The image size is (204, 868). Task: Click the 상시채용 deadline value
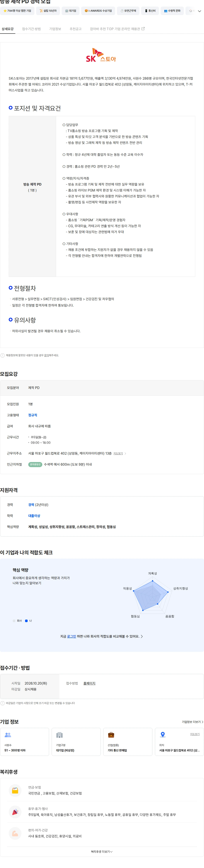tap(30, 689)
